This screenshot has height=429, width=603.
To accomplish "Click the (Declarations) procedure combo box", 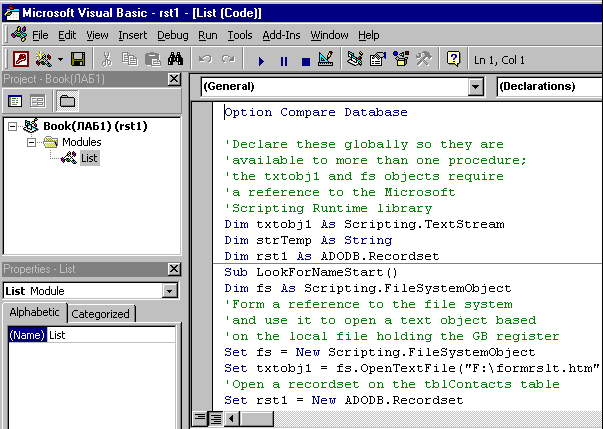I will tap(550, 86).
